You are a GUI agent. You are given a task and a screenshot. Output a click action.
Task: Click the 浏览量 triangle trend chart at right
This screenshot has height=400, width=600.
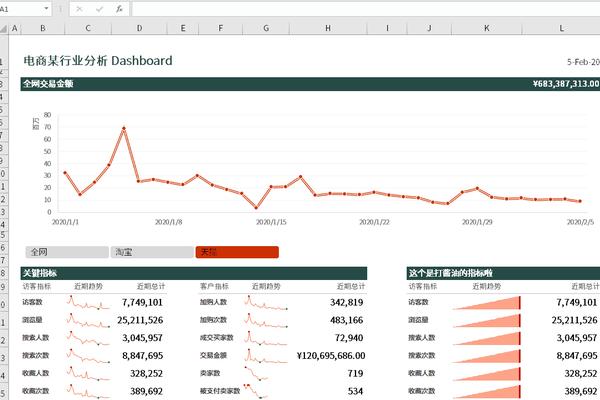coord(487,320)
